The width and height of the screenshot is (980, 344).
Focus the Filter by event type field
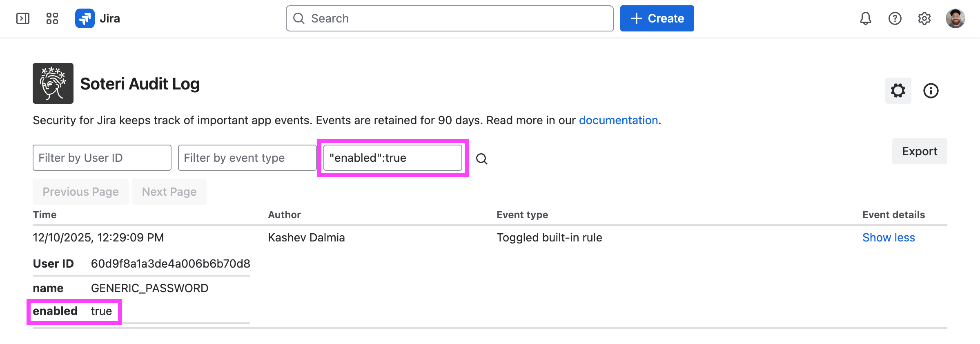(x=247, y=158)
